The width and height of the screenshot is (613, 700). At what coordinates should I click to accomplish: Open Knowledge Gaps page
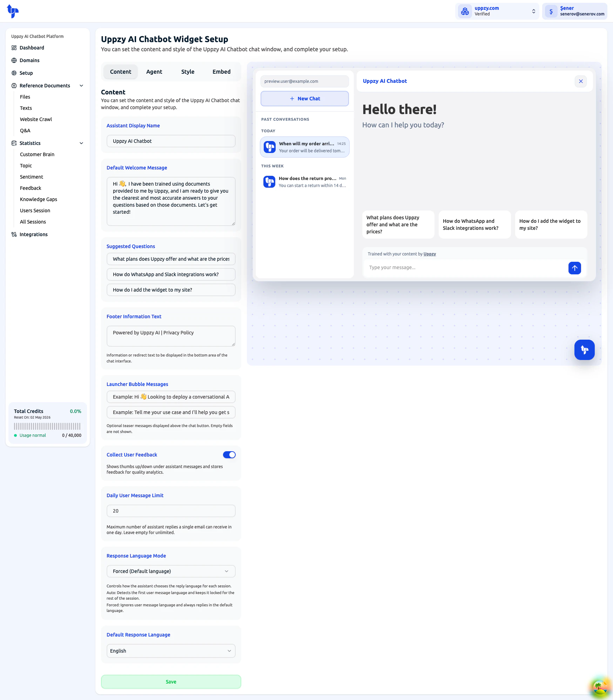pyautogui.click(x=39, y=199)
